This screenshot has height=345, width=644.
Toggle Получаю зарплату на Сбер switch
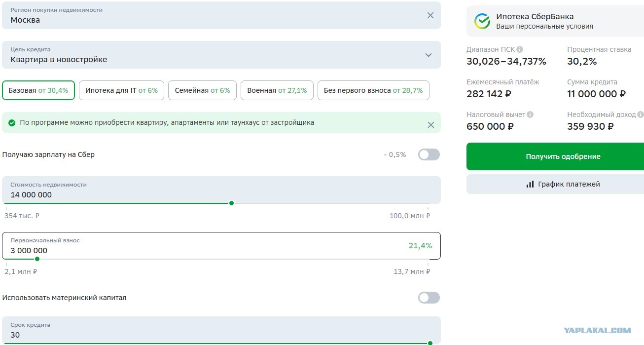[429, 154]
